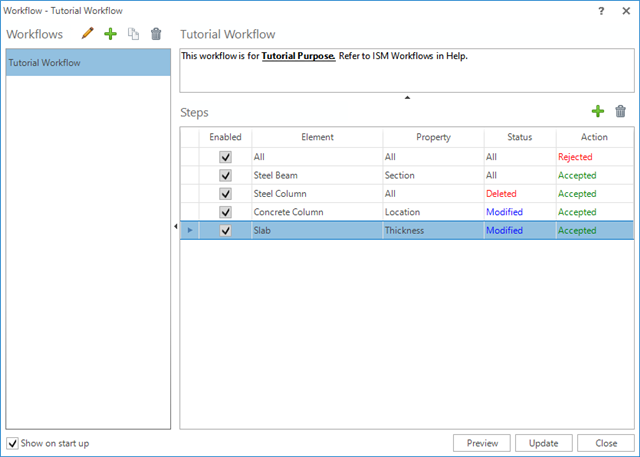The width and height of the screenshot is (640, 457).
Task: Click the Tutorial Purpose underlined text
Action: tap(298, 56)
